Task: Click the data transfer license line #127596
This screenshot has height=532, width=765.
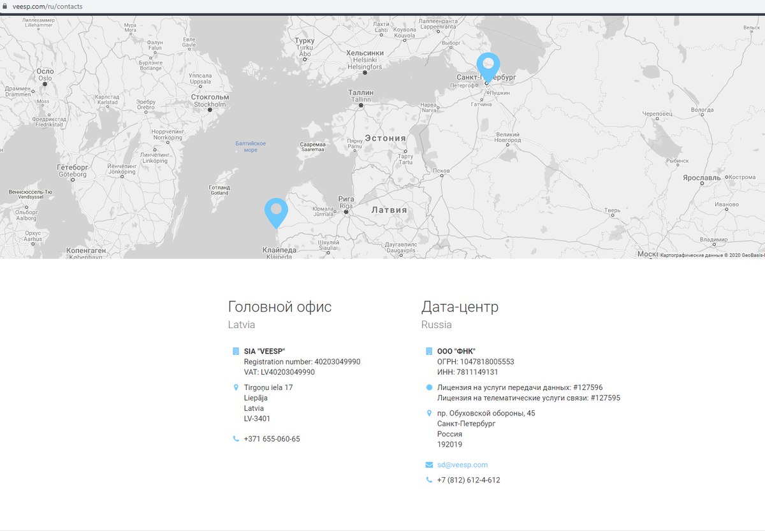Action: pyautogui.click(x=520, y=387)
